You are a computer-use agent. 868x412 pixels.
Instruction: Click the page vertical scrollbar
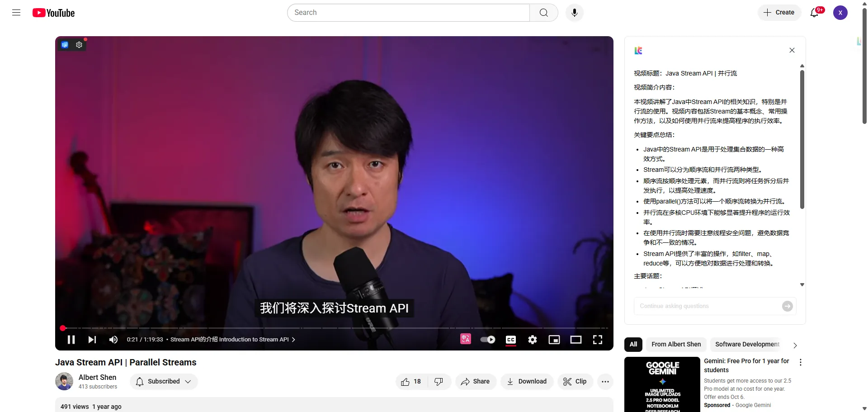click(x=864, y=66)
